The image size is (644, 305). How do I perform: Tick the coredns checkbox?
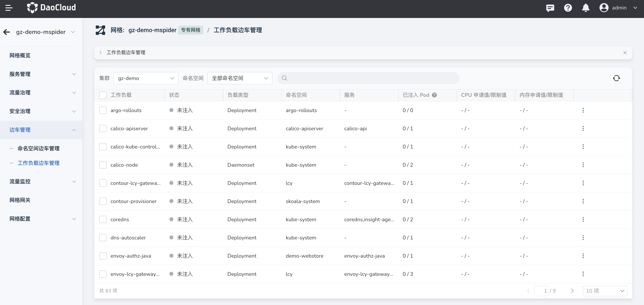pos(103,219)
